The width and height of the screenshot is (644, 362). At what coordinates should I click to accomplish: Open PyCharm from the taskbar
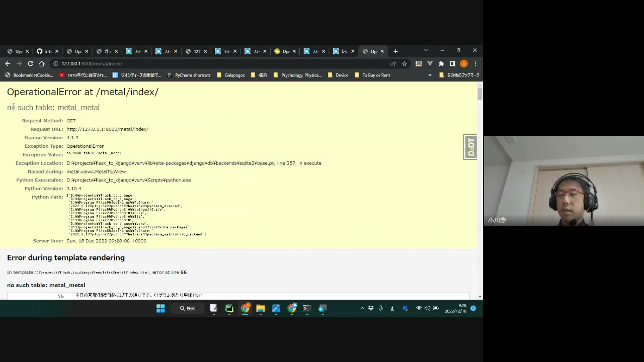229,308
